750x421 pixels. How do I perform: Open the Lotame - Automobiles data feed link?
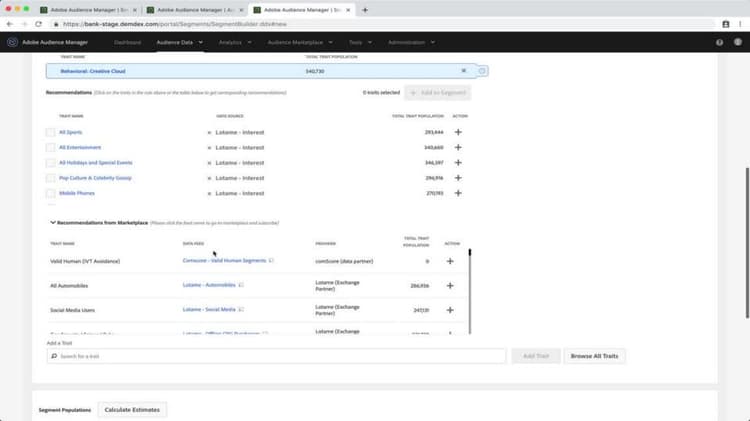(x=209, y=285)
